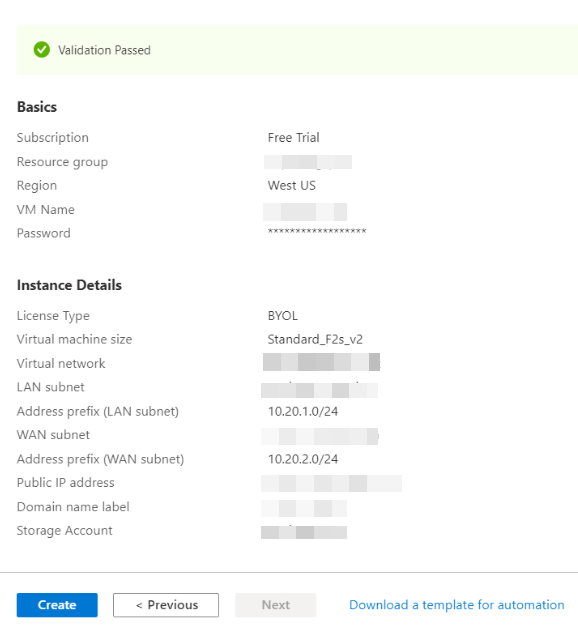Select the BYOL license type value
578x626 pixels.
coord(283,316)
